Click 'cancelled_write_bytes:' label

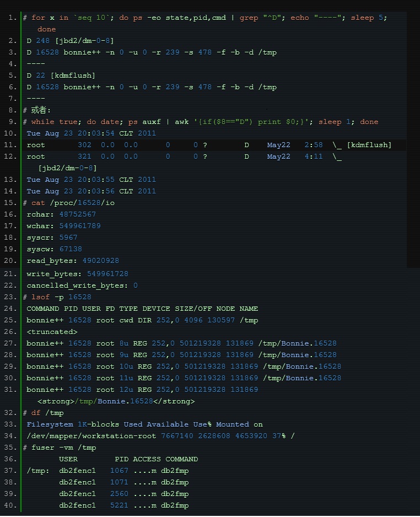(78, 286)
